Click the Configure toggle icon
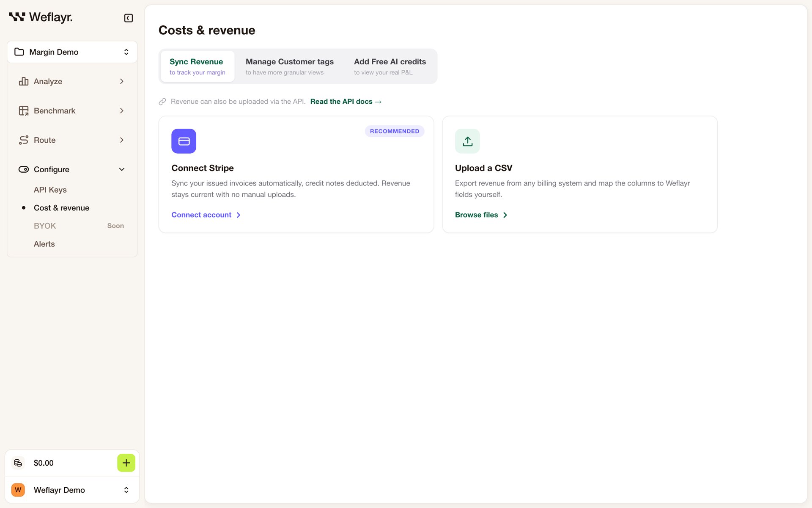This screenshot has height=508, width=812. click(24, 169)
